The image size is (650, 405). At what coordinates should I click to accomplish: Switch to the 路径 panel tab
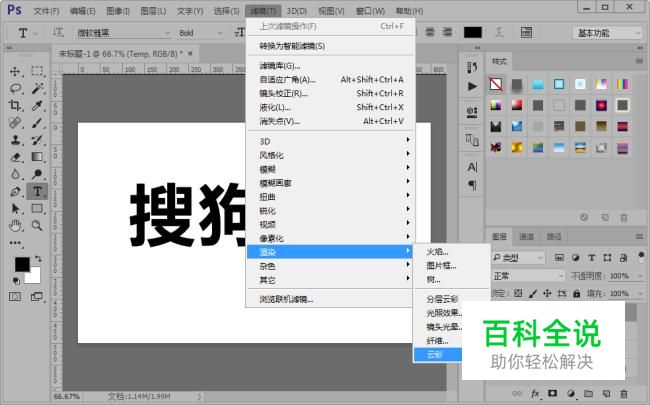tap(553, 236)
